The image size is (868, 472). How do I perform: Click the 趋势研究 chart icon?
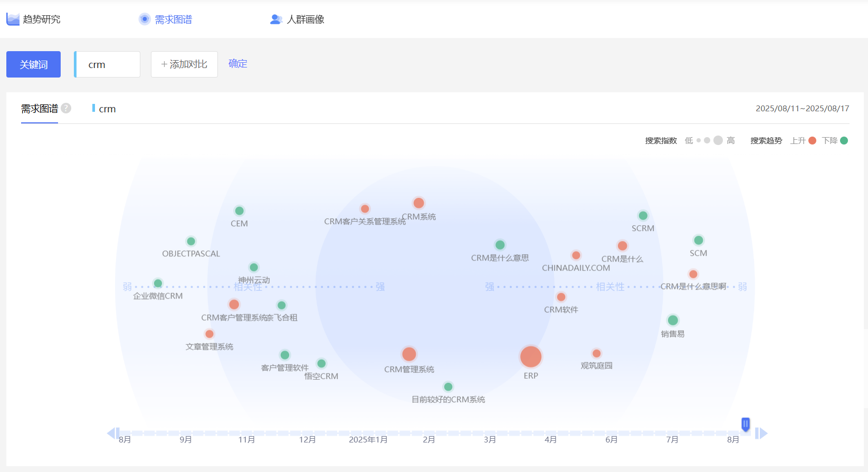pyautogui.click(x=13, y=20)
